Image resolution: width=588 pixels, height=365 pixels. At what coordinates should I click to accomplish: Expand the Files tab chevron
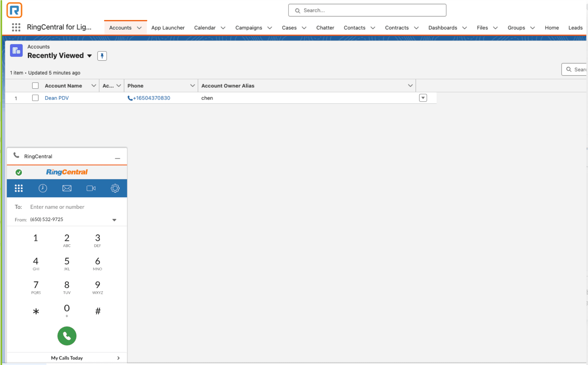[495, 28]
